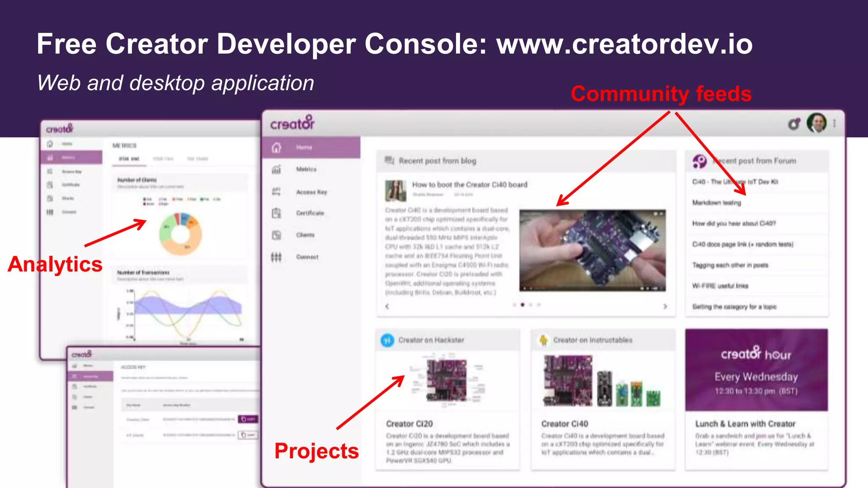Click the Creator Ci20 board image on Hackster card
The image size is (868, 488).
[x=448, y=380]
